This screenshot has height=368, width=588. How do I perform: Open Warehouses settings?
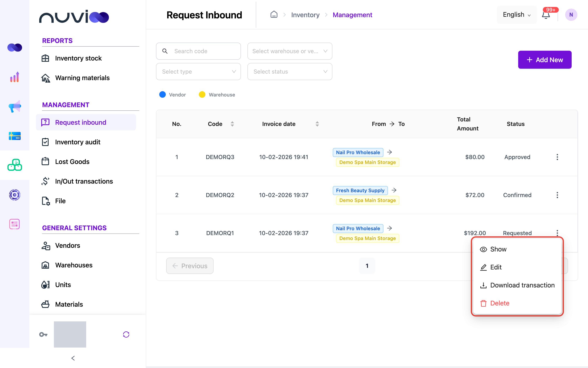click(86, 265)
